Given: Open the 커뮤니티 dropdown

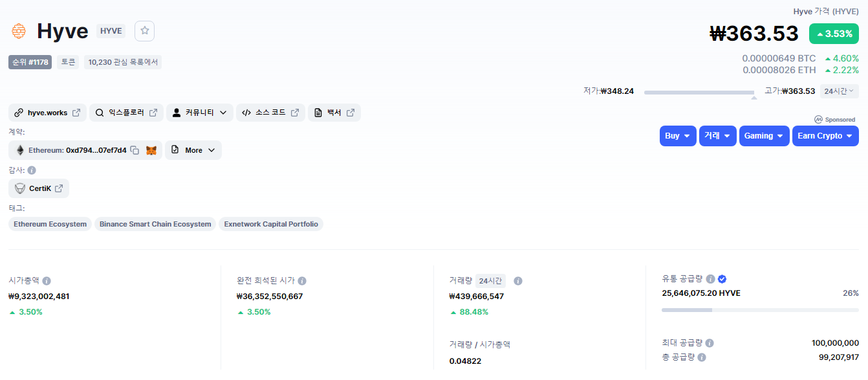Looking at the screenshot, I should (200, 113).
